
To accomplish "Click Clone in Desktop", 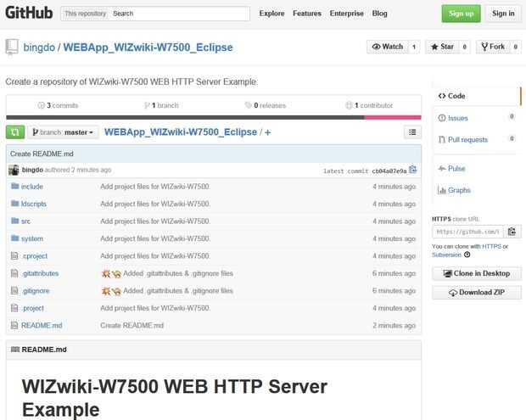I will 477,273.
